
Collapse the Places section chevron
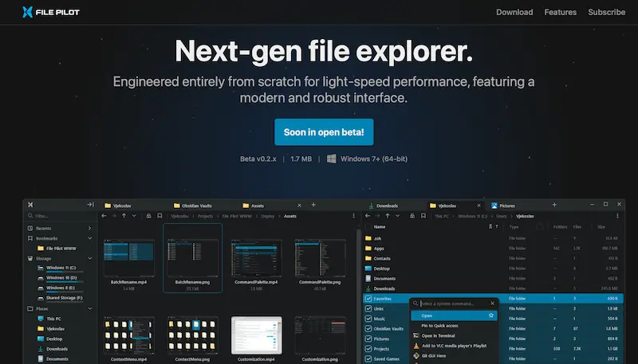click(x=90, y=309)
